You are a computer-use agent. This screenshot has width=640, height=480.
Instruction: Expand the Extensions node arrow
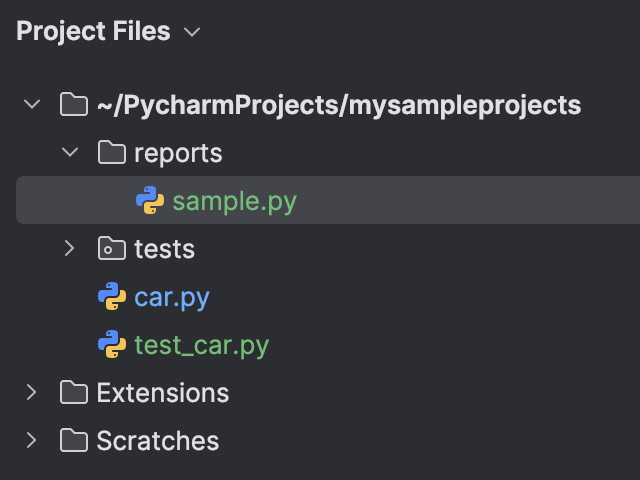pos(32,393)
